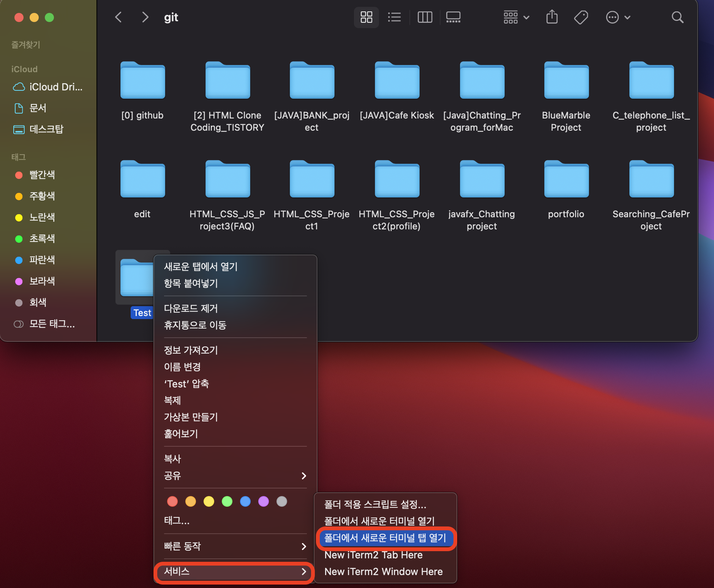Image resolution: width=714 pixels, height=588 pixels.
Task: Click the Share toolbar icon
Action: (x=552, y=17)
